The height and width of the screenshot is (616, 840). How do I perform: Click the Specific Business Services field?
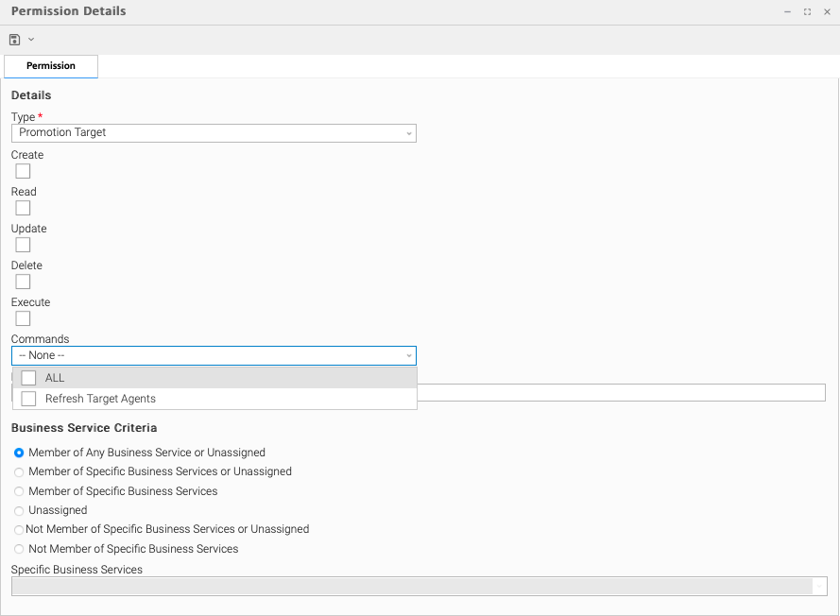pyautogui.click(x=412, y=586)
